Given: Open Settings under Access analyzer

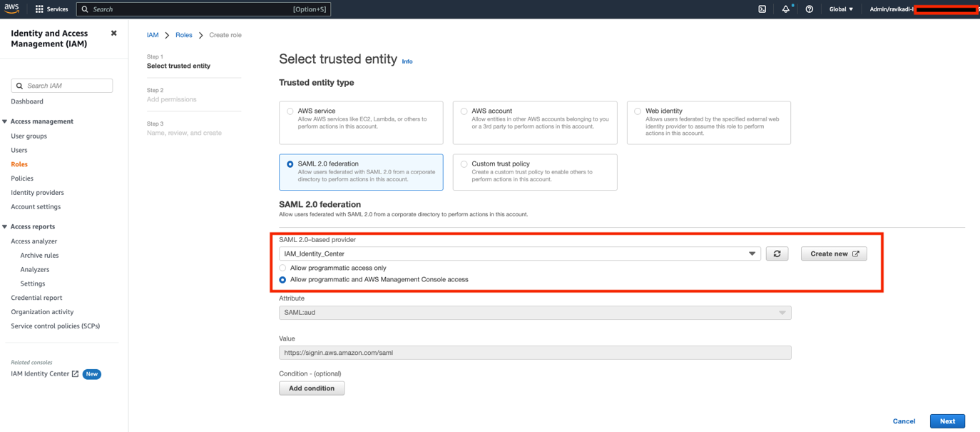Looking at the screenshot, I should coord(33,283).
